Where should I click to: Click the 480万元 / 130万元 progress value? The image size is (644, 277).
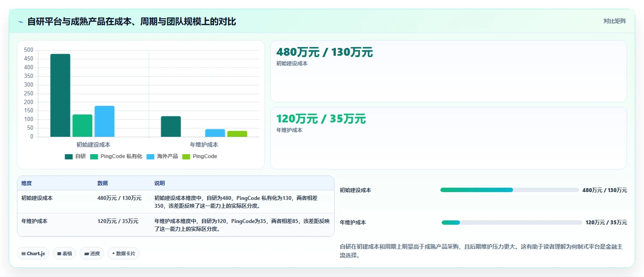pos(605,190)
